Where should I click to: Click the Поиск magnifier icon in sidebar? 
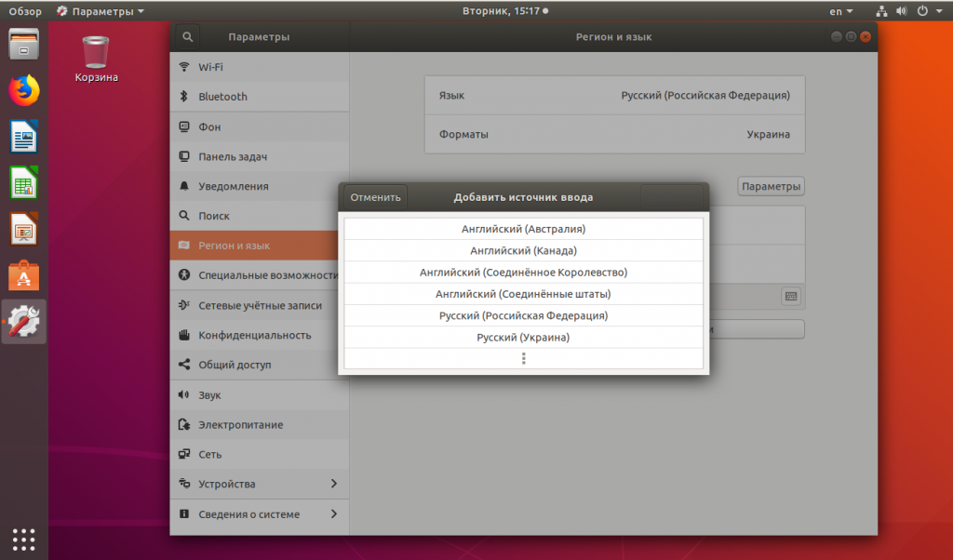tap(184, 216)
